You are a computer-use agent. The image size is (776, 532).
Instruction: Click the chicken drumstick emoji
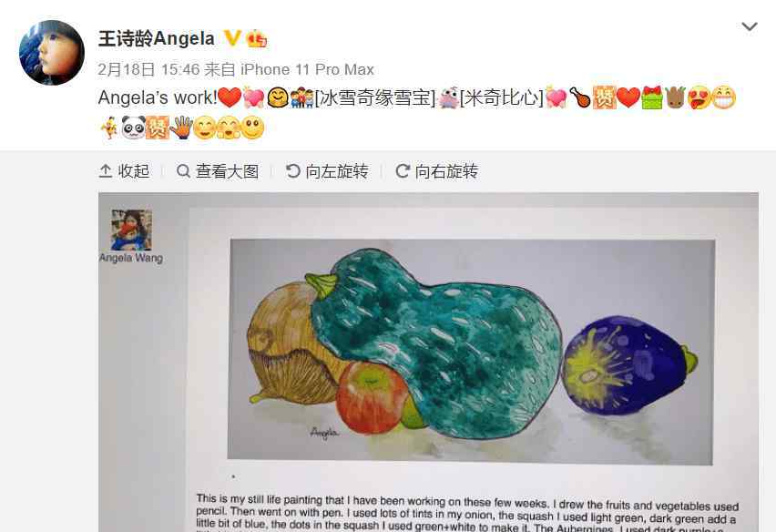(580, 97)
